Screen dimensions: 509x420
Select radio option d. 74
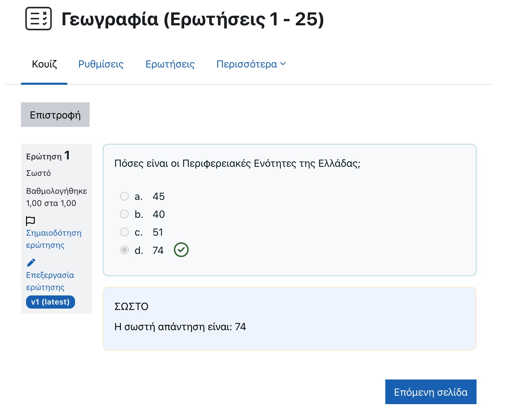[x=124, y=250]
